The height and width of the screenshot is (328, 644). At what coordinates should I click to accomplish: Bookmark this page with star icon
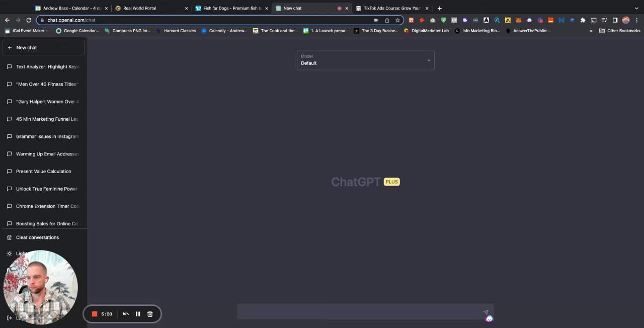click(x=397, y=20)
